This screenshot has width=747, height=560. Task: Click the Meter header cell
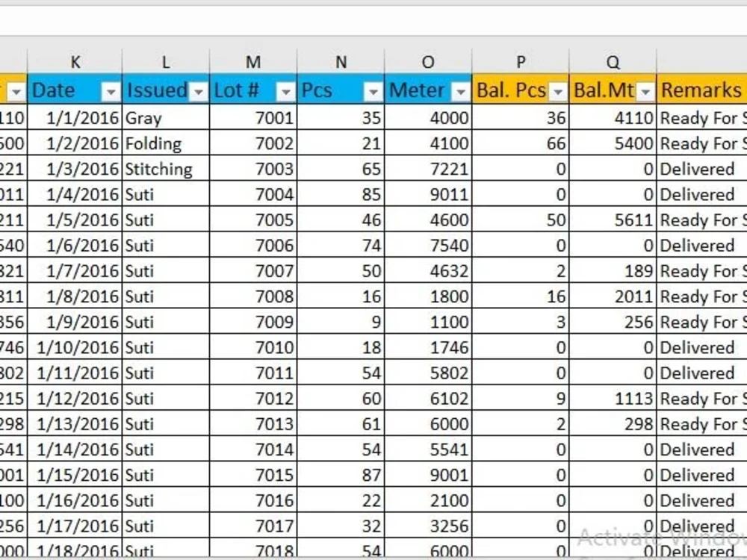click(x=428, y=90)
